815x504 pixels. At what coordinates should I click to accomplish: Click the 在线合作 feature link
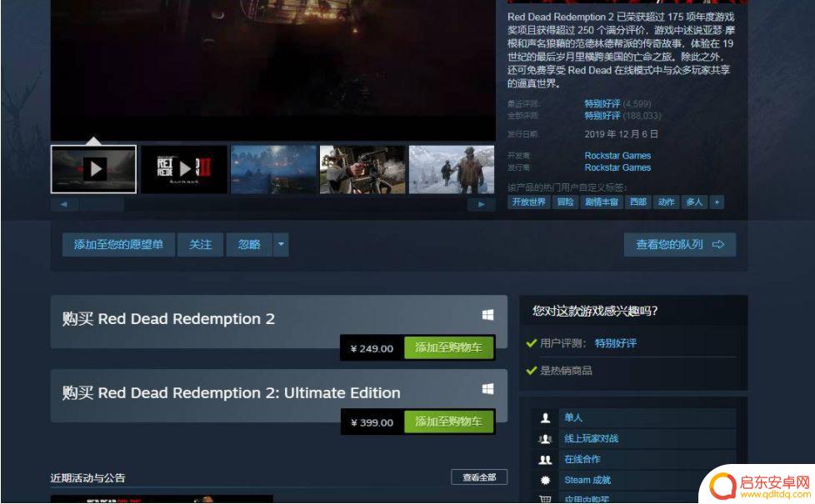tap(582, 459)
